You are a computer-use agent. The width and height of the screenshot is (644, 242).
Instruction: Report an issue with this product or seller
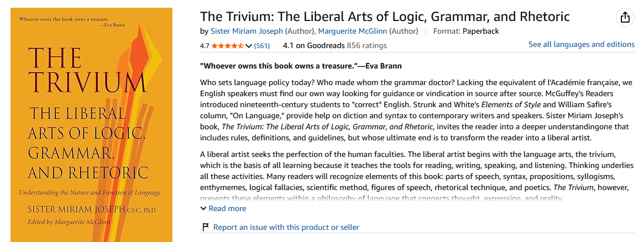pos(286,227)
